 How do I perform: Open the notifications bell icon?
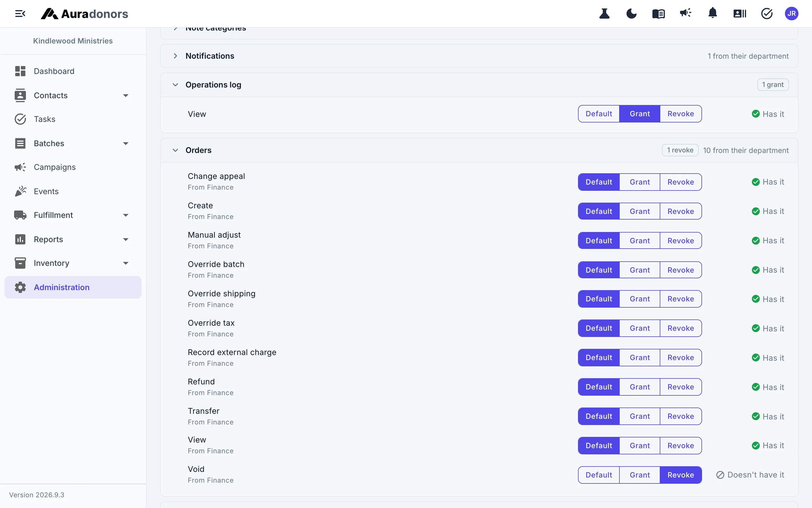[x=713, y=14]
